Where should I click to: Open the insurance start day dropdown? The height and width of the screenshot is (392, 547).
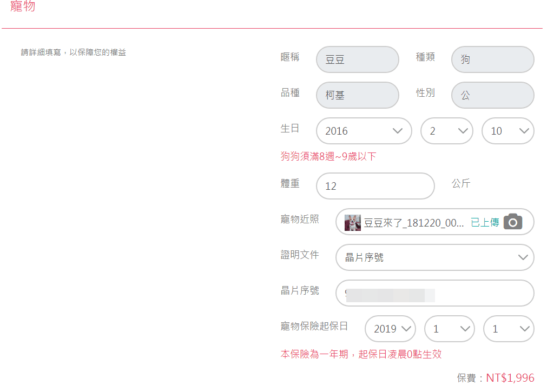pyautogui.click(x=509, y=329)
